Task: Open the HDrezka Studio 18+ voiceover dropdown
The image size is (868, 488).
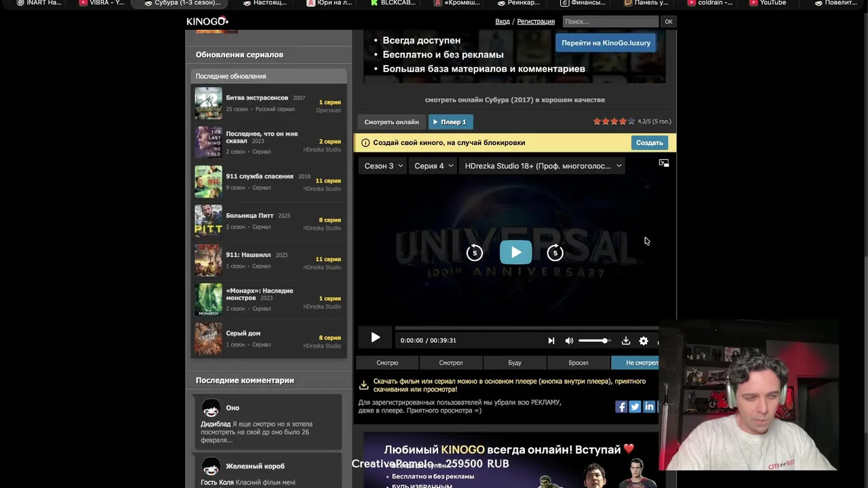Action: pyautogui.click(x=542, y=165)
